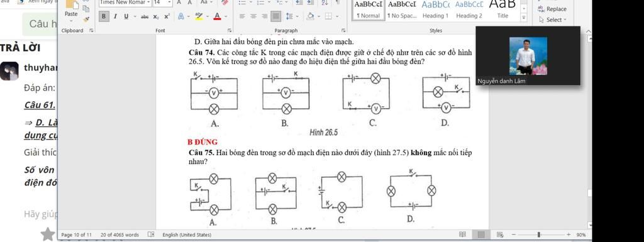Switch to Web Layout view icon
644x242 pixels.
500,234
